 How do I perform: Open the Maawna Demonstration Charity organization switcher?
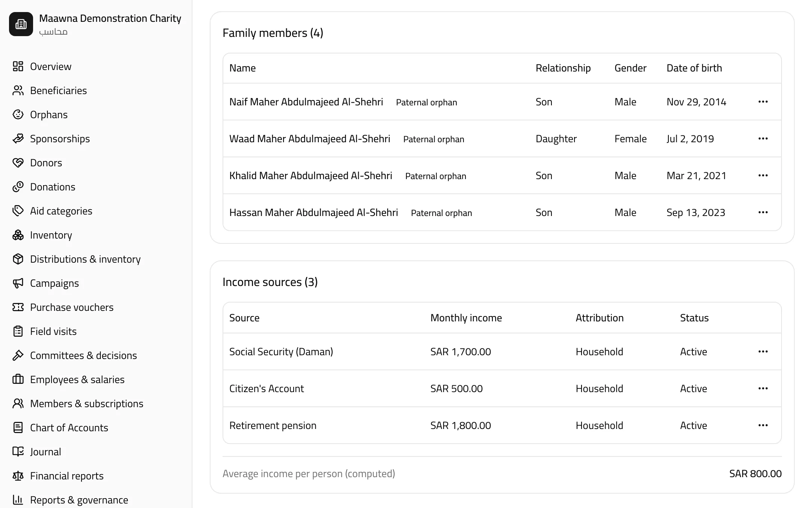[96, 24]
